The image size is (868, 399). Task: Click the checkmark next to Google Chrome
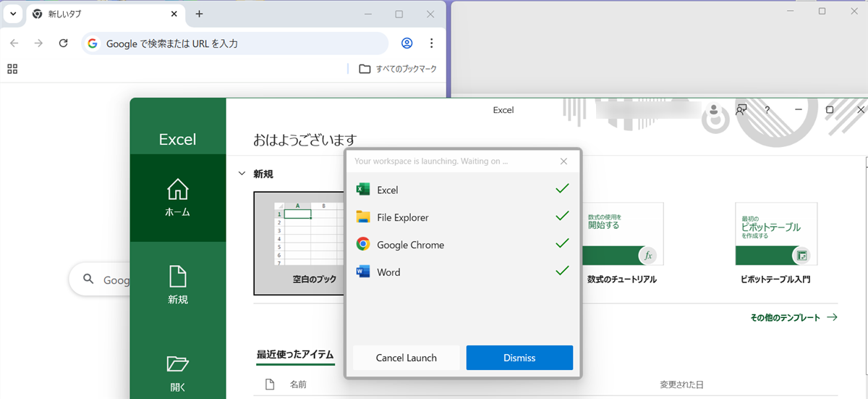[x=562, y=244]
